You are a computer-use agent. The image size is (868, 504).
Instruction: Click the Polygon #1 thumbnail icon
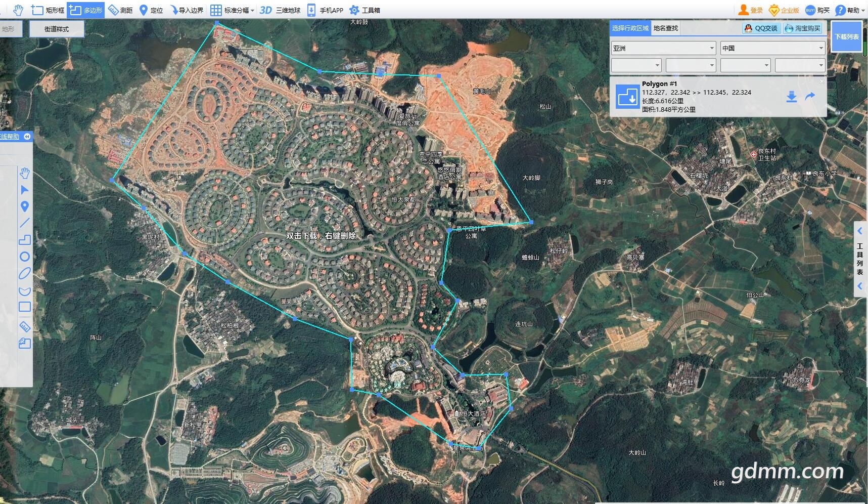click(627, 96)
